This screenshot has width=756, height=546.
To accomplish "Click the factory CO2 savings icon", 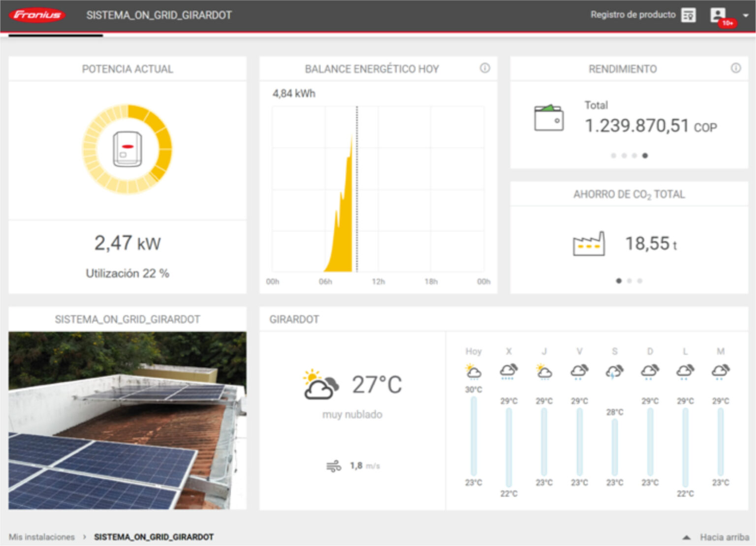I will [589, 243].
